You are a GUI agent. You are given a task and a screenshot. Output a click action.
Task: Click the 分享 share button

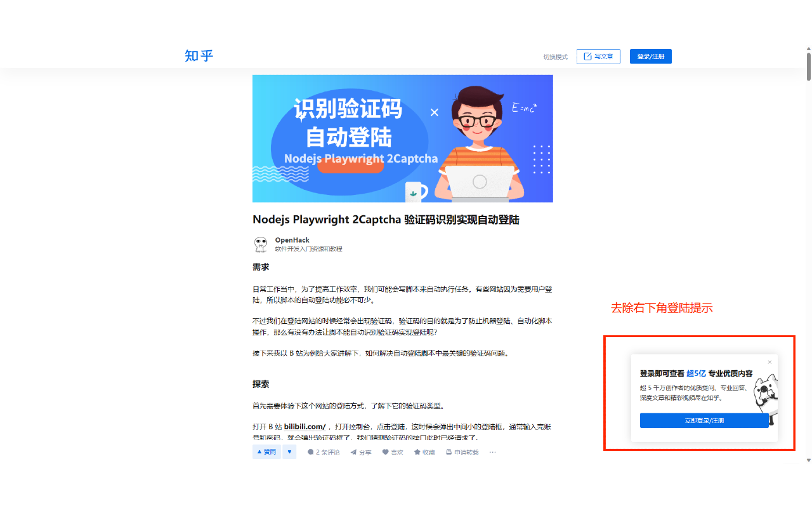pyautogui.click(x=361, y=452)
